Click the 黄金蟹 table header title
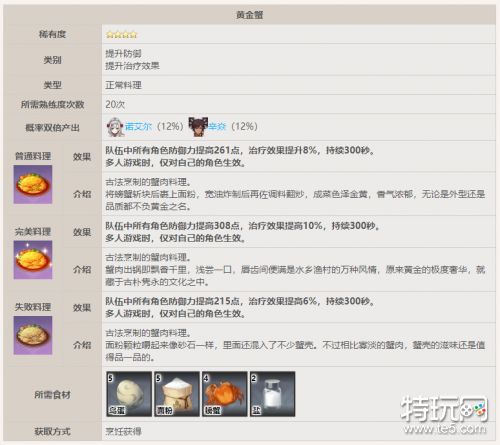500x445 pixels. pos(250,15)
